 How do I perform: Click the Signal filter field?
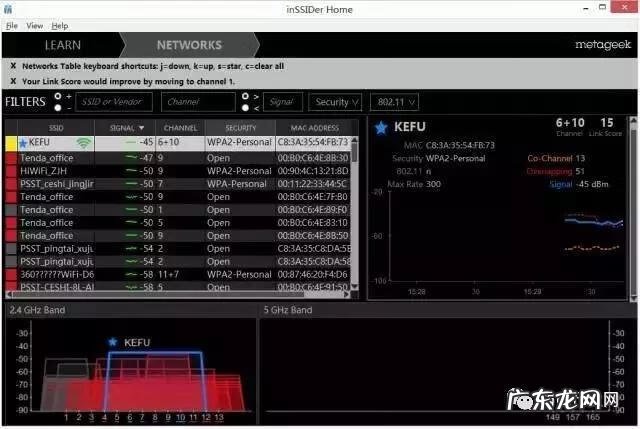(283, 102)
